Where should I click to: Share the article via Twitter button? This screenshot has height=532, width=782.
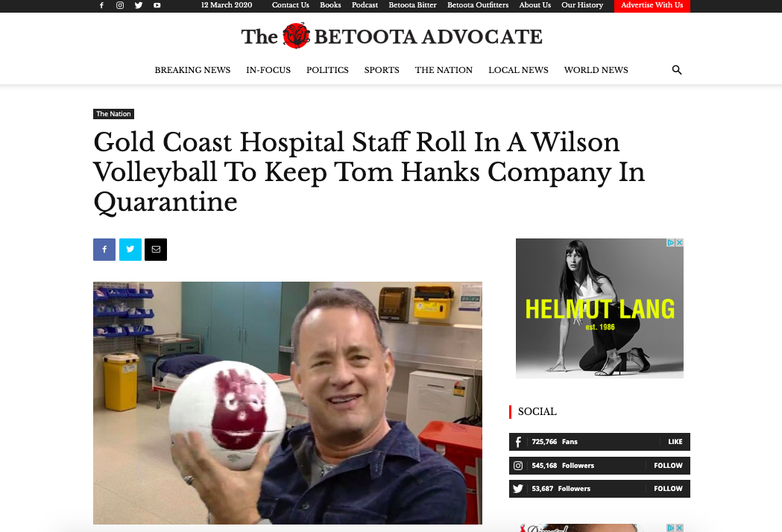click(130, 250)
